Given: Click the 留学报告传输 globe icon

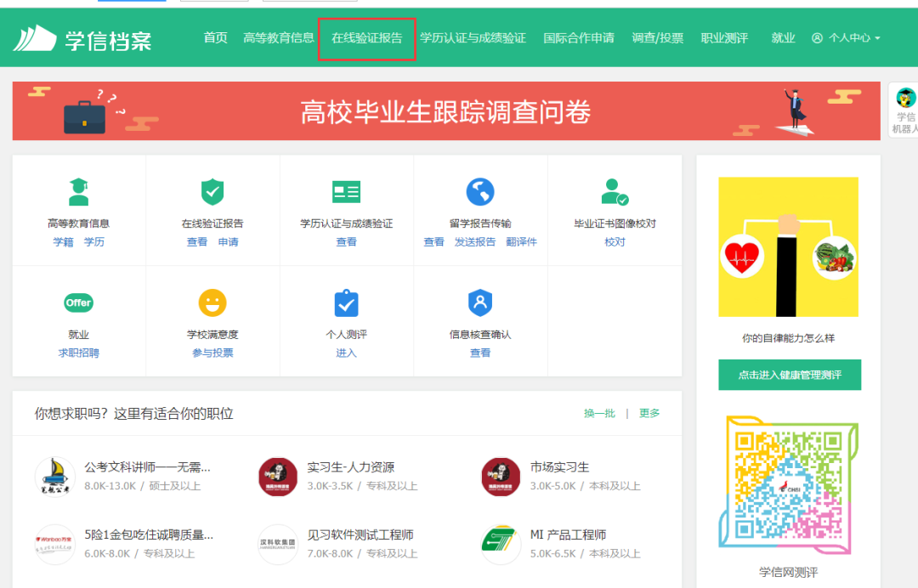Looking at the screenshot, I should pyautogui.click(x=479, y=192).
